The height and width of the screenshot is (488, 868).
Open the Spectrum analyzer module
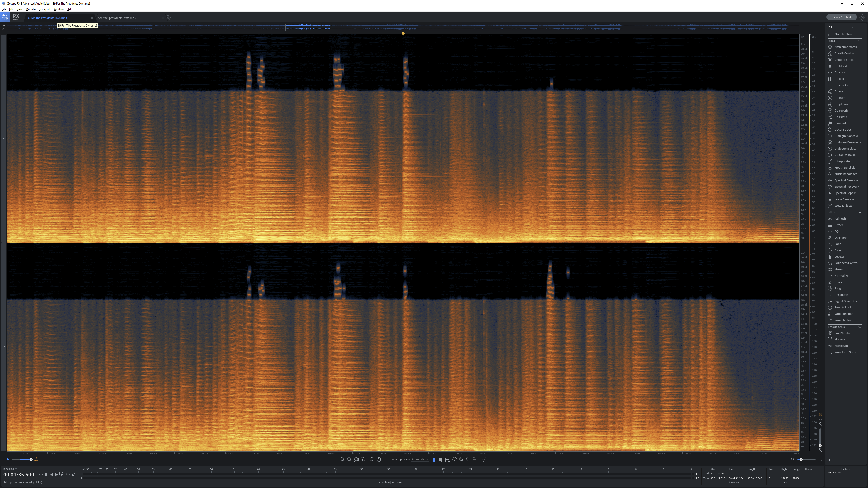[x=841, y=346]
